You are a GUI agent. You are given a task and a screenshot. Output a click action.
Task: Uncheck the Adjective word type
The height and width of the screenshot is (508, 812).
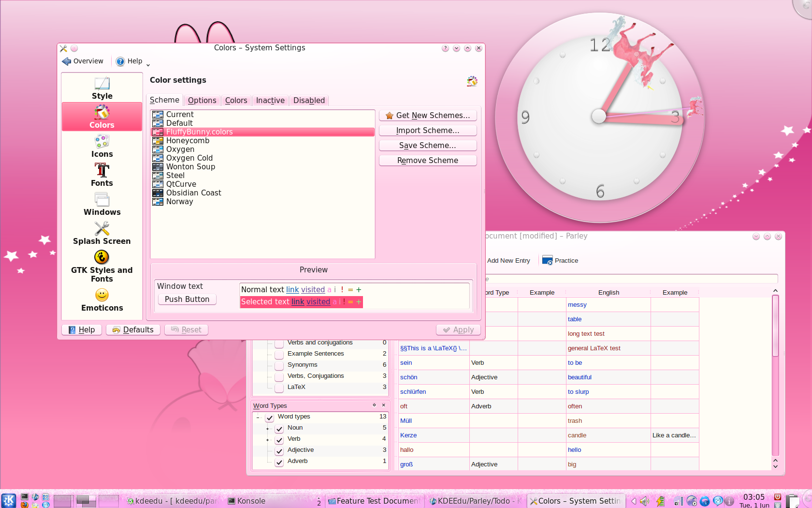point(279,450)
